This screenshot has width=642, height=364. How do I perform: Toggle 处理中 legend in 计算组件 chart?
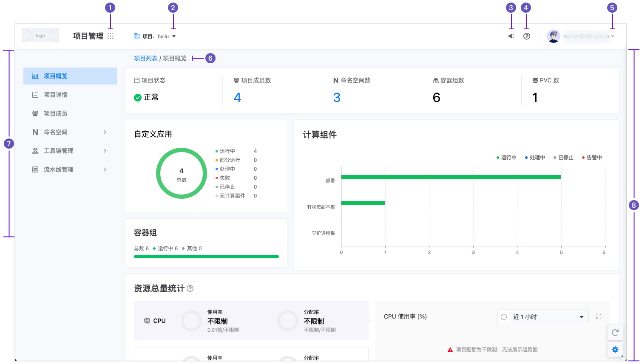535,158
